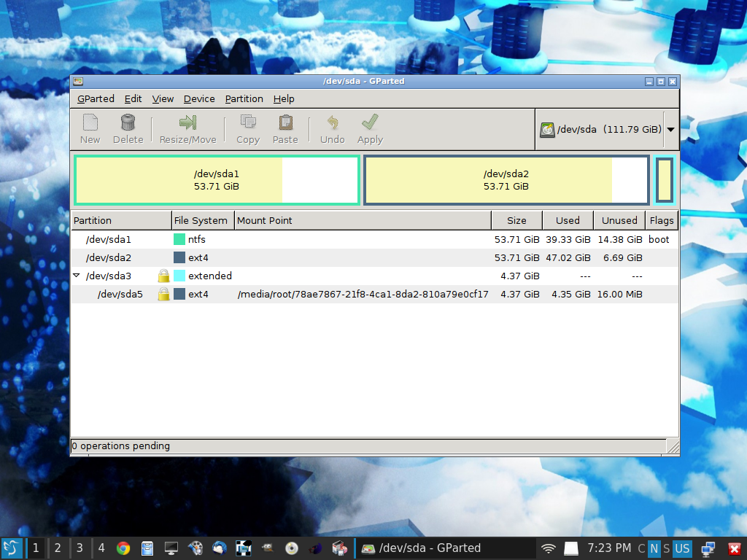Sort by the Used column header
The width and height of the screenshot is (747, 560).
[568, 220]
